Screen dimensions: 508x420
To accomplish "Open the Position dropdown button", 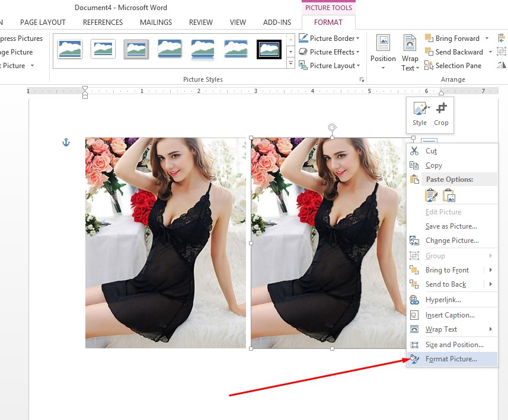I will click(383, 52).
